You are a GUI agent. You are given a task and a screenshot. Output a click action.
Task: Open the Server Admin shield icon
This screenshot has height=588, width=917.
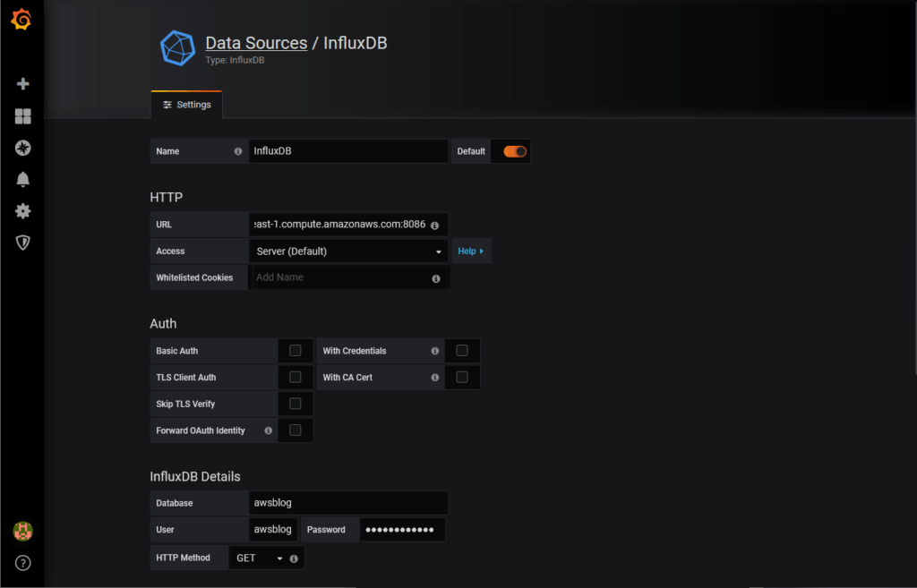pos(22,243)
